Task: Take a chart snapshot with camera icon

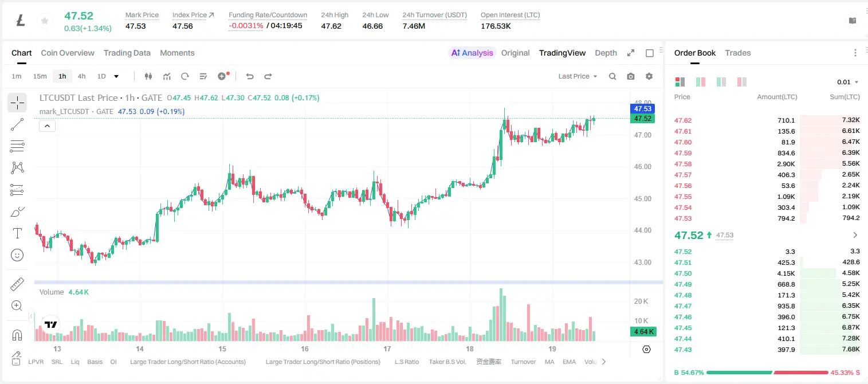Action: tap(631, 76)
